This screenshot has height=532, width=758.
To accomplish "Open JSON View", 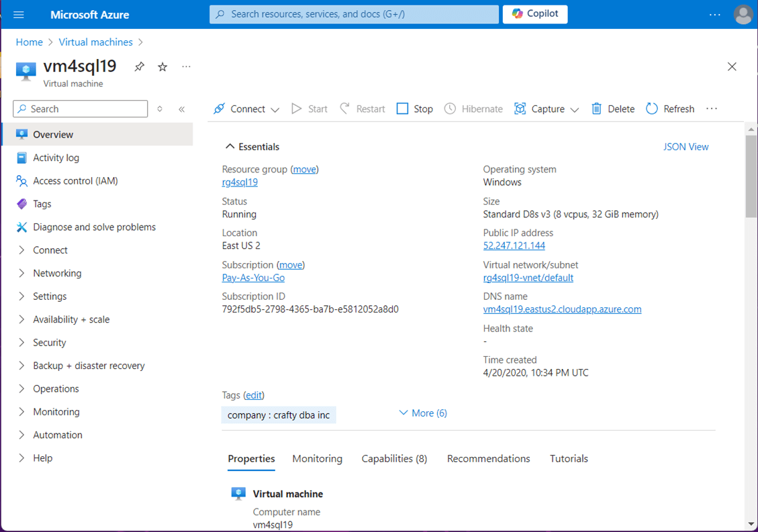I will [685, 146].
